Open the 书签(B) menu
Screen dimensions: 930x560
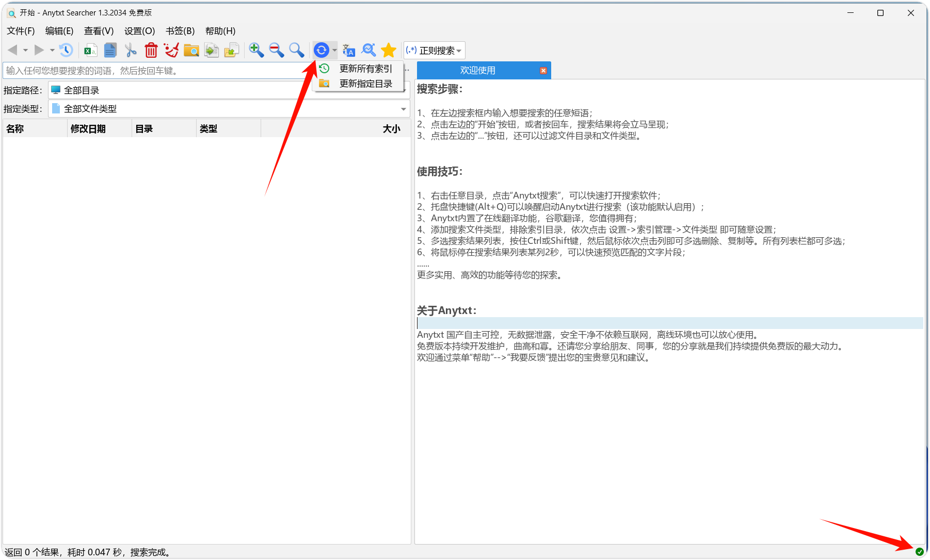coord(180,31)
